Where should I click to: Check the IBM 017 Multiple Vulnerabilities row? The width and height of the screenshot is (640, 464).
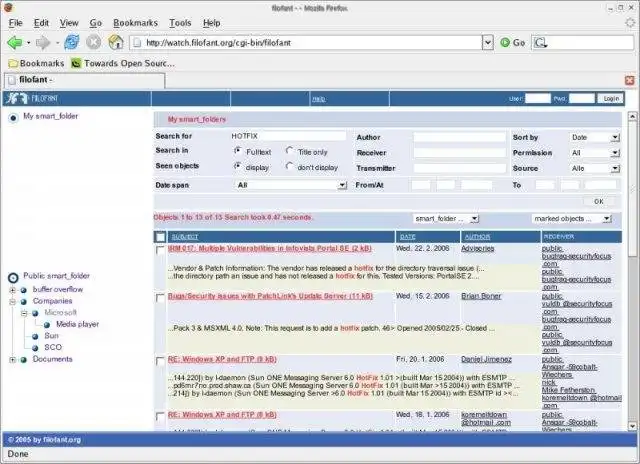(x=160, y=250)
